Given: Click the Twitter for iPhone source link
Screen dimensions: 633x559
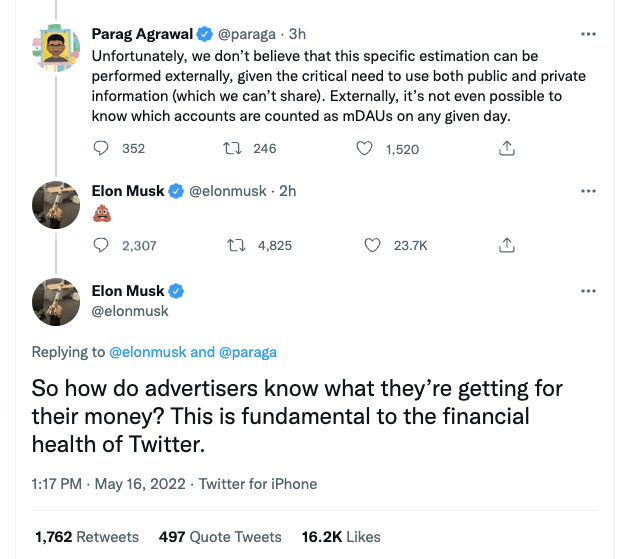Looking at the screenshot, I should [x=258, y=484].
